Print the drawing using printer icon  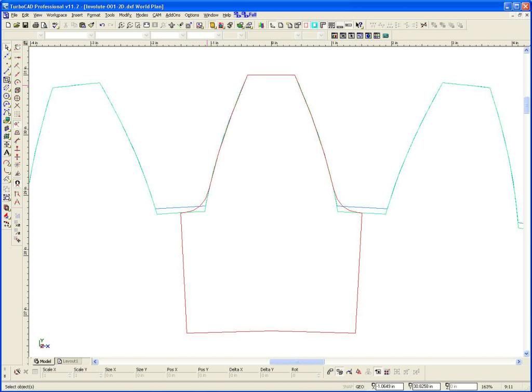point(36,25)
